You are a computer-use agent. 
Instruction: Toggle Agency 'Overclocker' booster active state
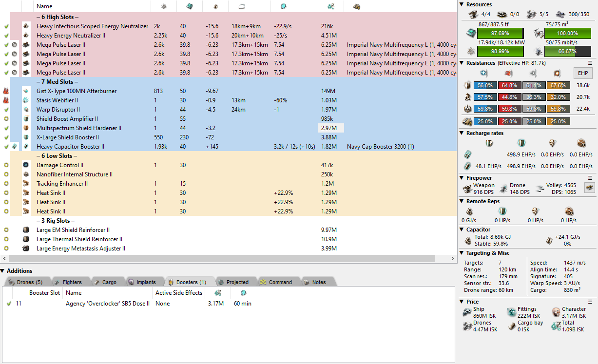point(9,304)
